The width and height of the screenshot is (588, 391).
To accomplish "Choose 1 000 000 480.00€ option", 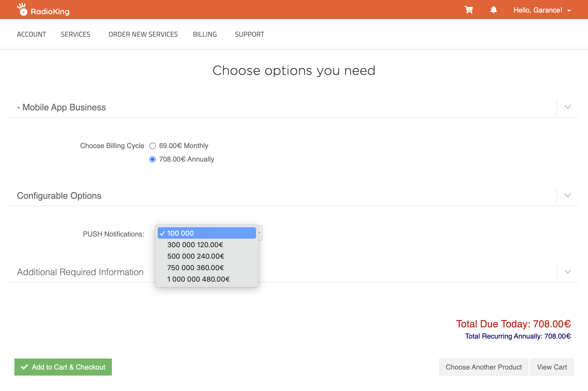I will [207, 279].
